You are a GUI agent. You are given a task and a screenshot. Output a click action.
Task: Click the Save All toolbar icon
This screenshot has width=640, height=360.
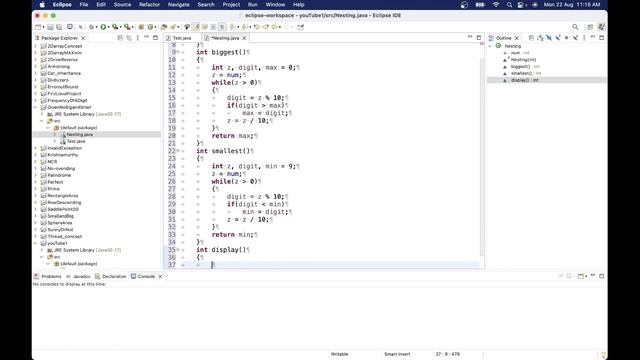click(x=59, y=27)
